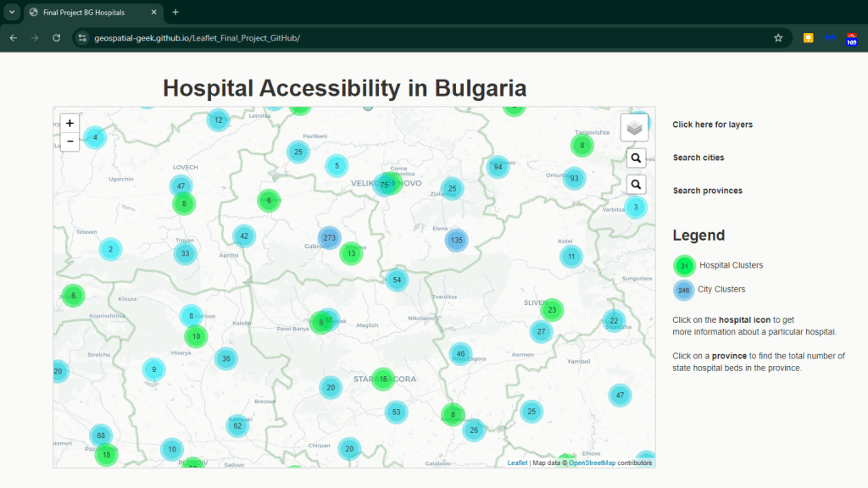Open the Leaflet attribution link
Screen dimensions: 868x488
pyautogui.click(x=517, y=463)
